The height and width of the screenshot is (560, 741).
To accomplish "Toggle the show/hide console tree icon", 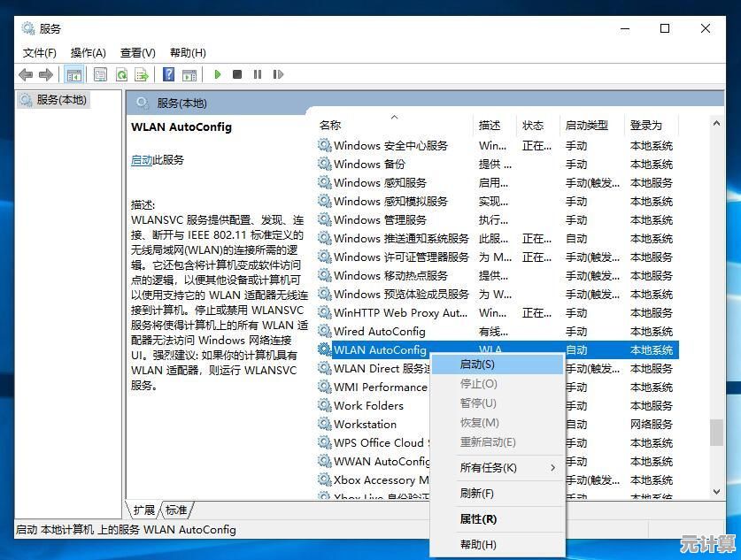I will (73, 74).
